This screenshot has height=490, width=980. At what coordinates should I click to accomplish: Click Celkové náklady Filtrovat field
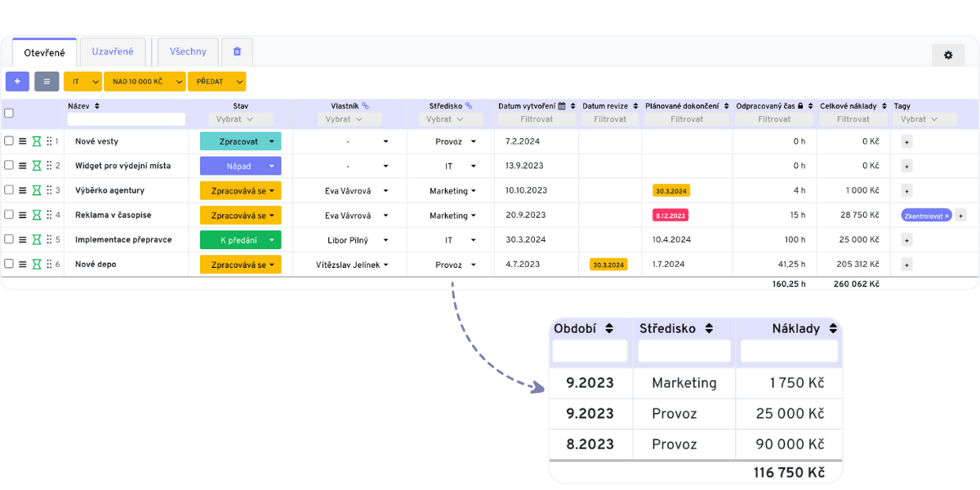(853, 119)
